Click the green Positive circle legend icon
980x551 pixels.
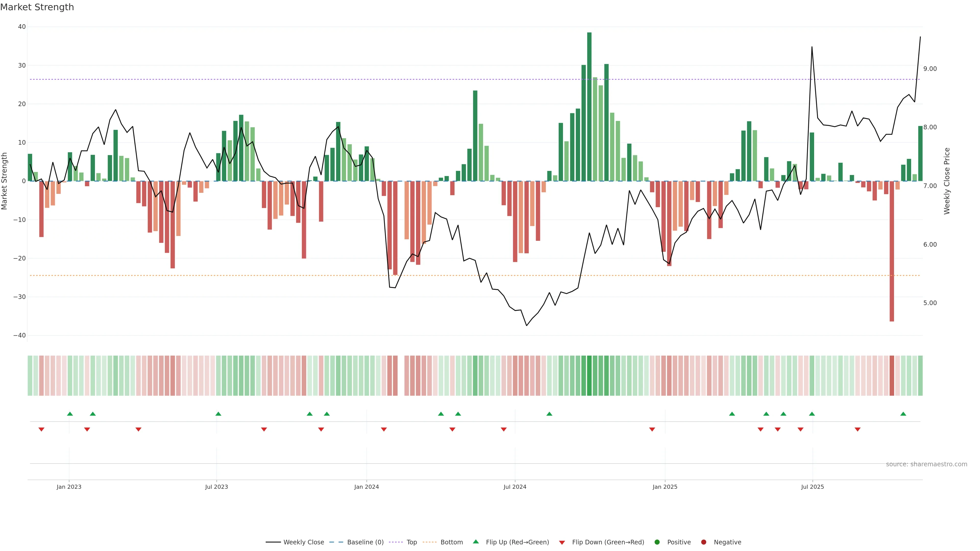(657, 542)
